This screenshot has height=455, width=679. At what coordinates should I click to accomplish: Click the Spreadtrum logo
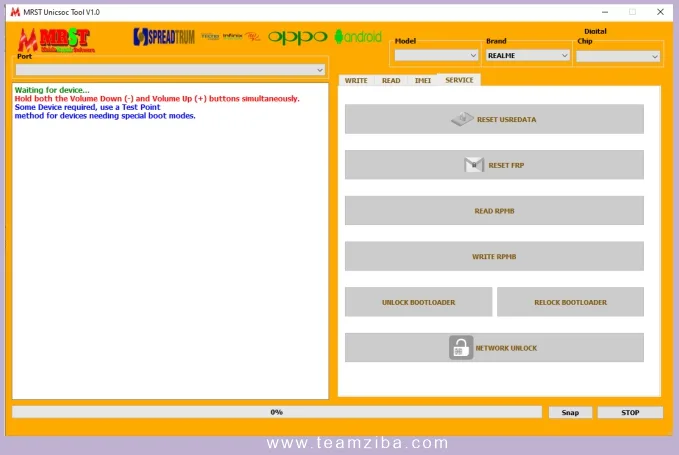(164, 37)
